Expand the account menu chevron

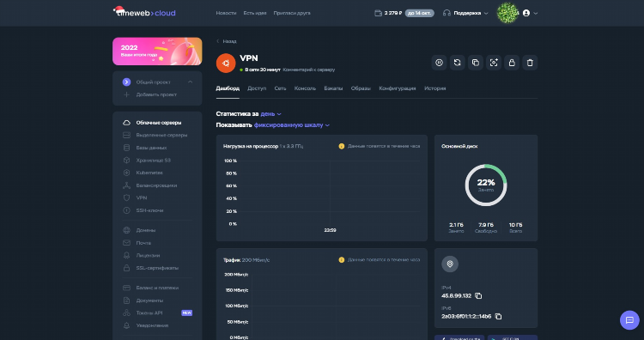536,13
